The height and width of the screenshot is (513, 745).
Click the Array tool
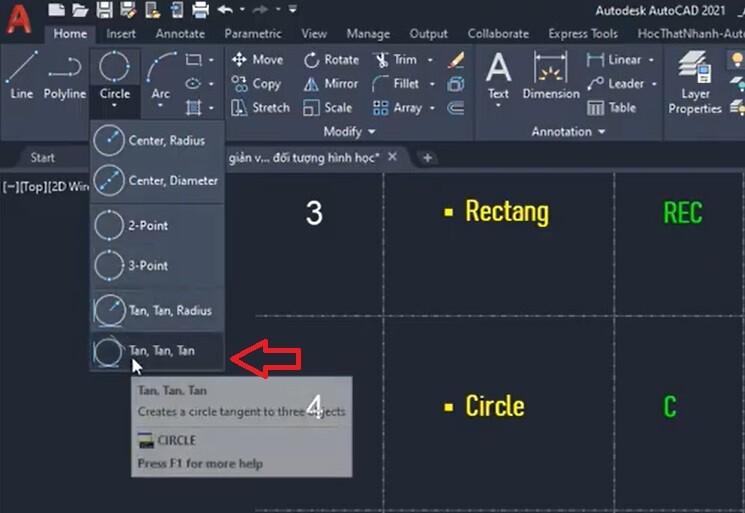click(398, 108)
